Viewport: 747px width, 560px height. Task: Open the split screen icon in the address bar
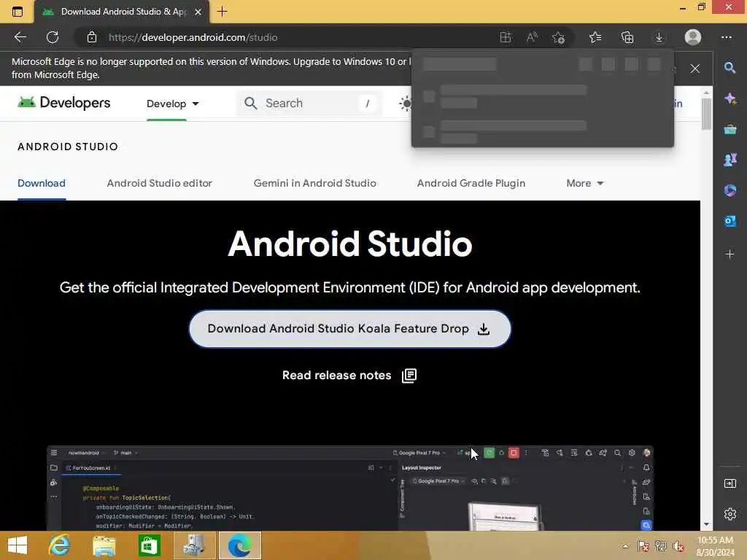pyautogui.click(x=506, y=37)
